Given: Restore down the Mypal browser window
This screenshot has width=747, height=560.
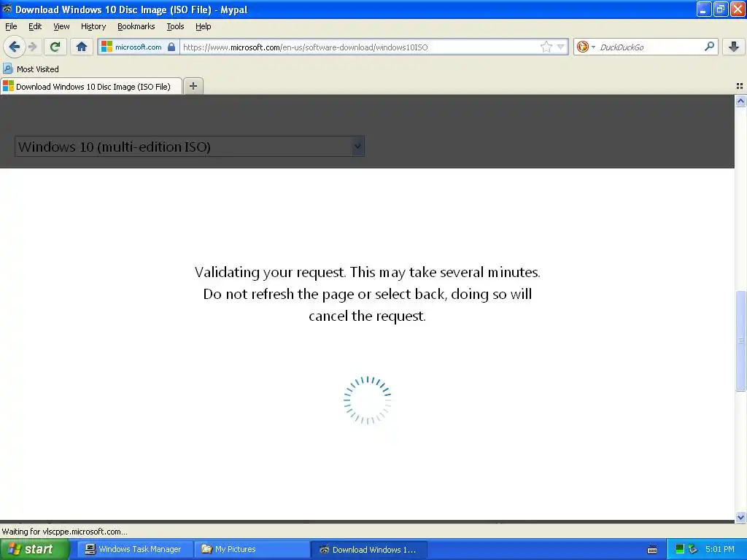Looking at the screenshot, I should click(x=720, y=9).
